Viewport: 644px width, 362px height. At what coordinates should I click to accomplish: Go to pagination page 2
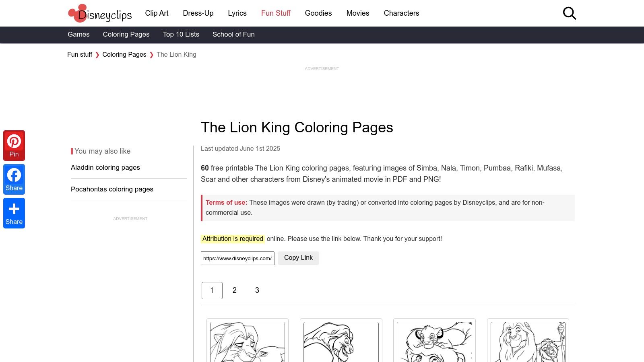(x=235, y=290)
